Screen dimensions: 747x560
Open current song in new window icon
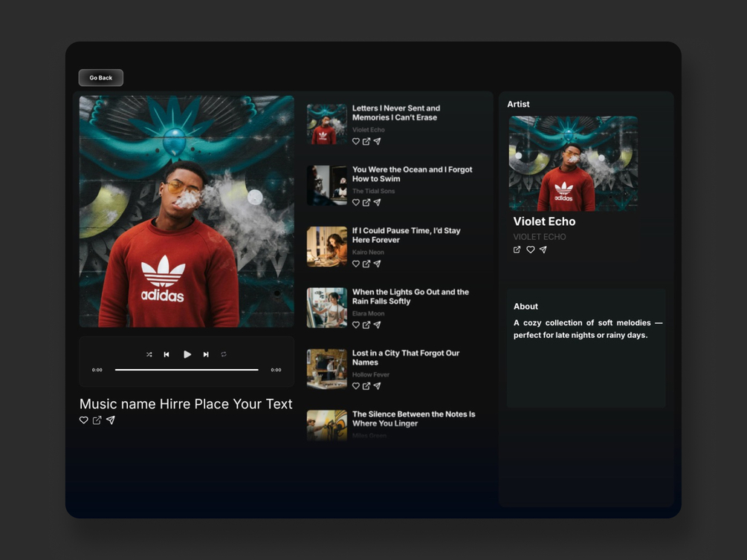pyautogui.click(x=97, y=420)
